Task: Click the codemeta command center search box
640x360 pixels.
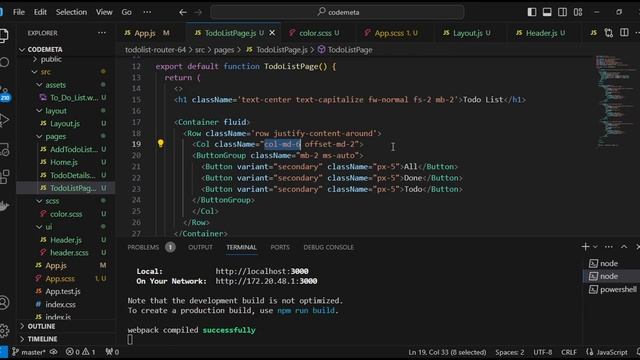Action: 337,12
